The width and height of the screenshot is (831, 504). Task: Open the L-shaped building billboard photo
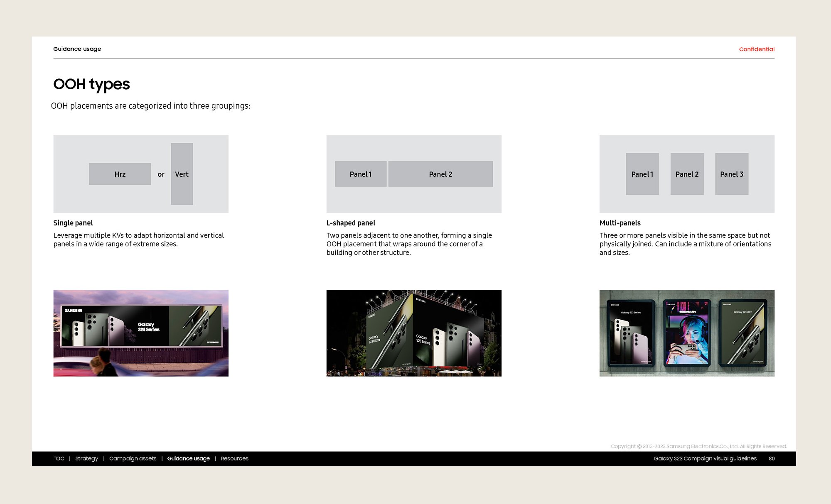[414, 333]
